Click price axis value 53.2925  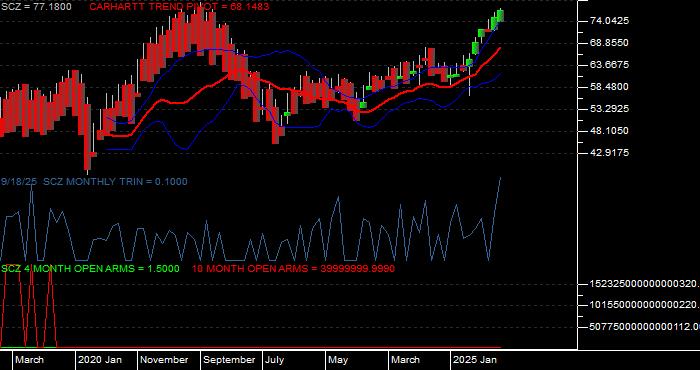(x=609, y=108)
